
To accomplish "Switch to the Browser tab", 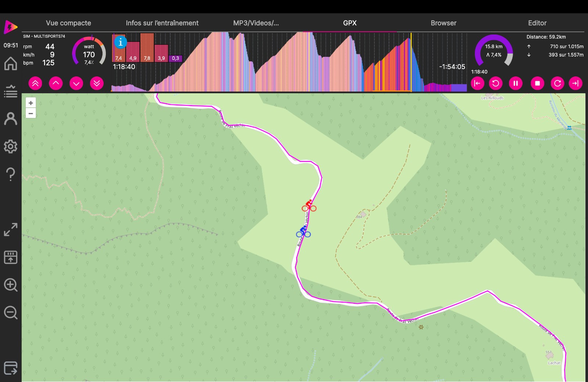I will pos(443,23).
